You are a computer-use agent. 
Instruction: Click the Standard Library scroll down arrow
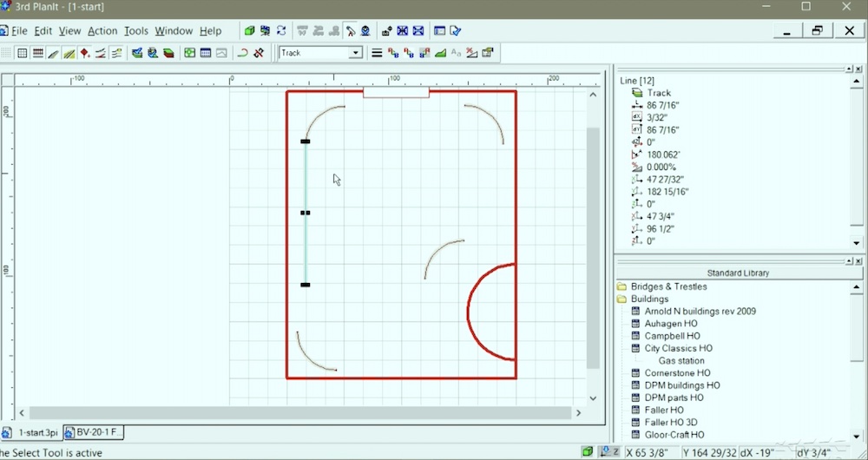coord(857,437)
